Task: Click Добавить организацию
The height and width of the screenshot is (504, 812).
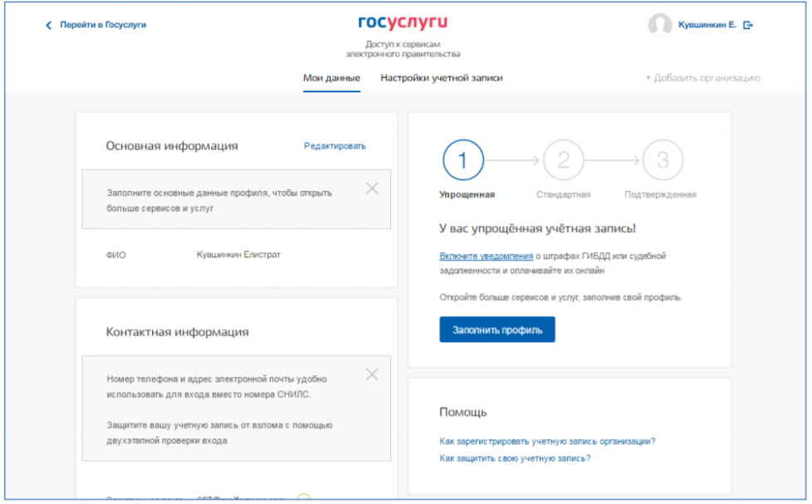Action: 702,78
